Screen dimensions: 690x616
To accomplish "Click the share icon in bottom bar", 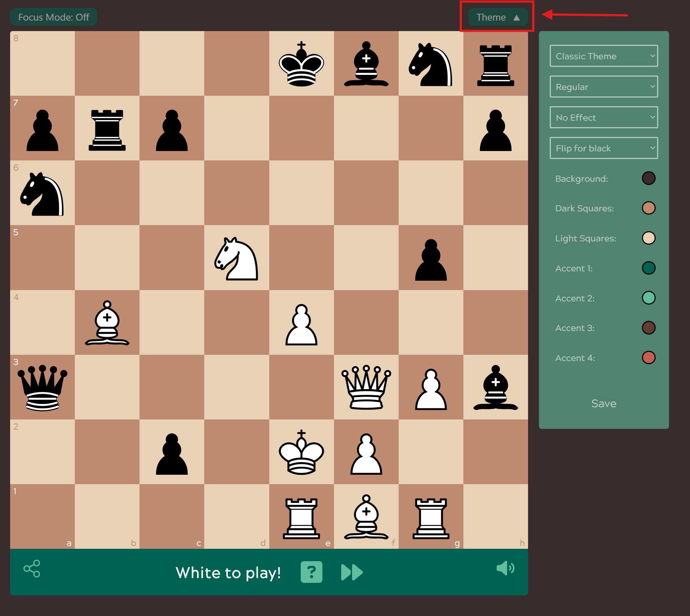I will (32, 569).
